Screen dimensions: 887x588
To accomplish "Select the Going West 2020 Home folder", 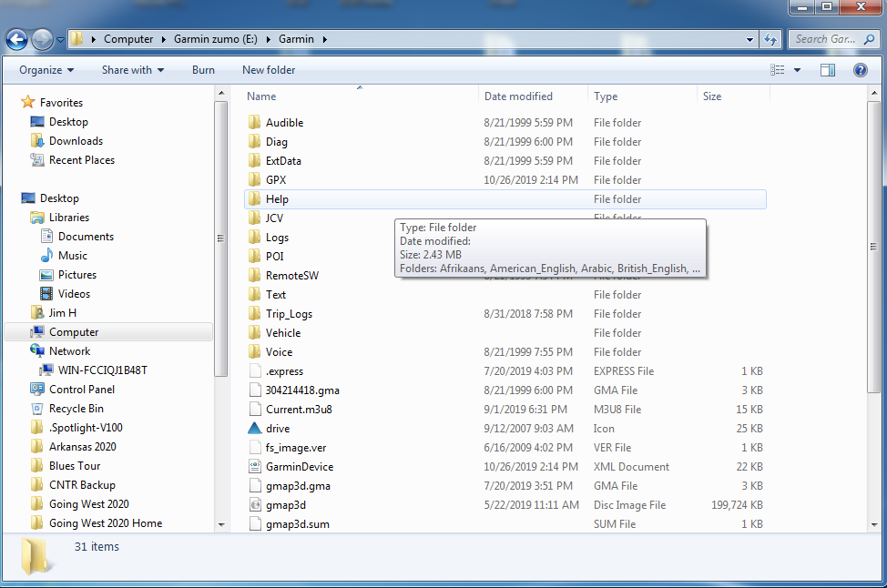I will coord(106,523).
